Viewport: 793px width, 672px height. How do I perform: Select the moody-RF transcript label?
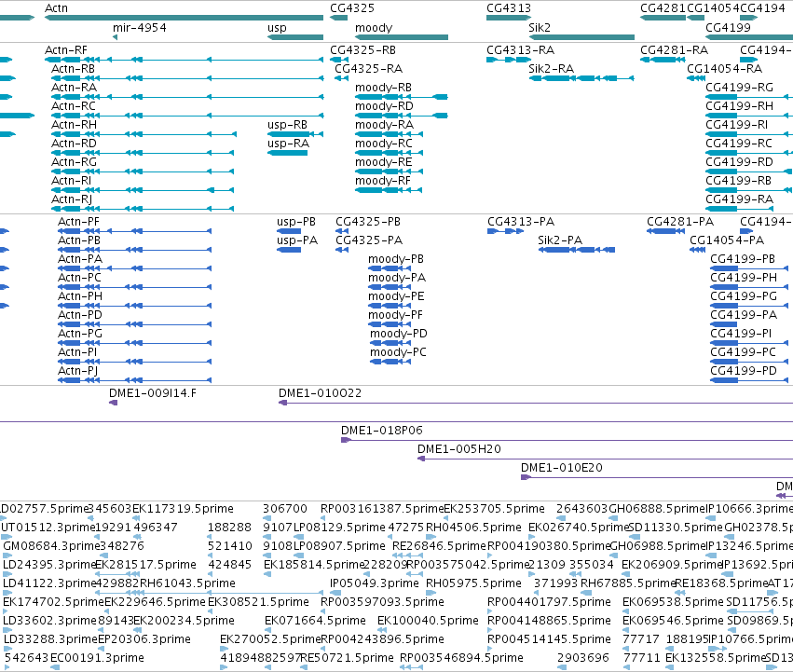[383, 181]
